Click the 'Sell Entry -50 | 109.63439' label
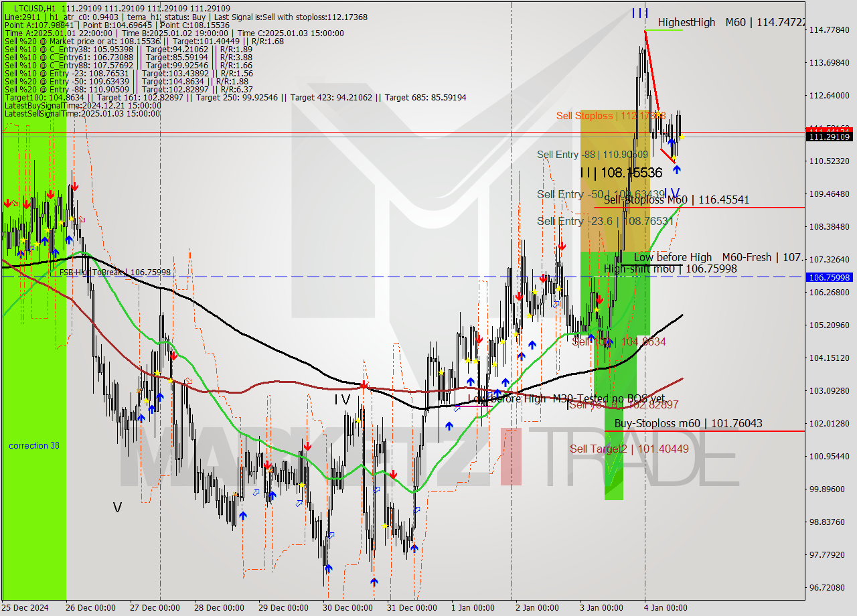Viewport: 857px width, 616px height. pos(601,194)
